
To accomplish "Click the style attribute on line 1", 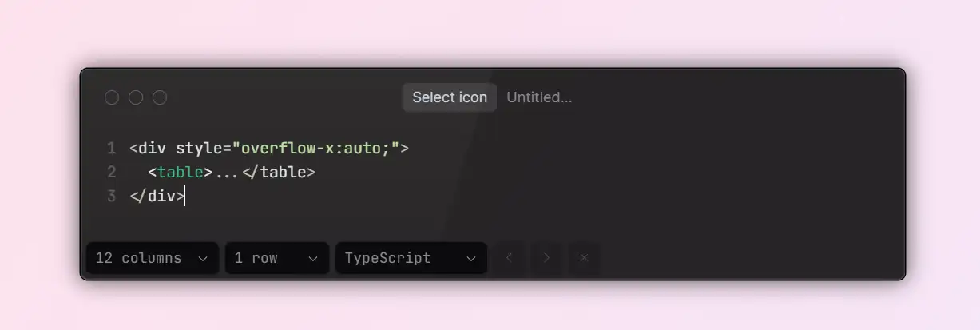I will (x=199, y=149).
